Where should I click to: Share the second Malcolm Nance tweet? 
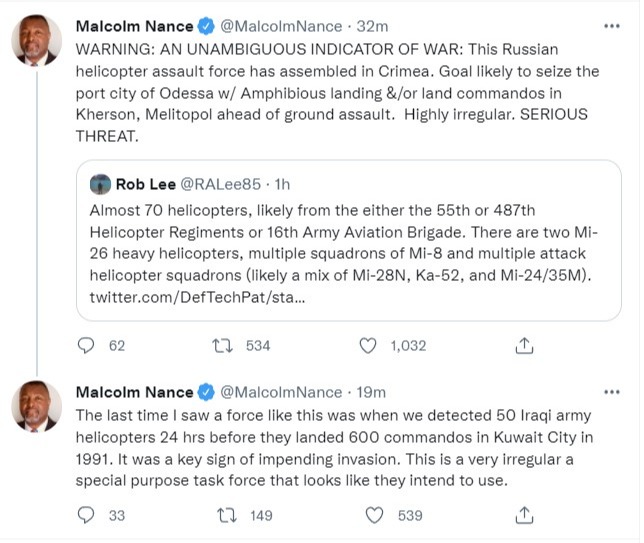pos(523,516)
